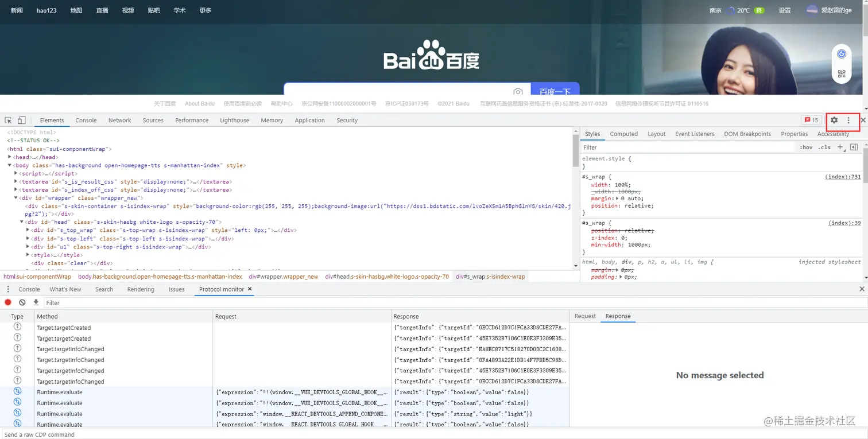Expand the div#s_top_wrap node
Screen dimensions: 868x439
click(x=28, y=230)
